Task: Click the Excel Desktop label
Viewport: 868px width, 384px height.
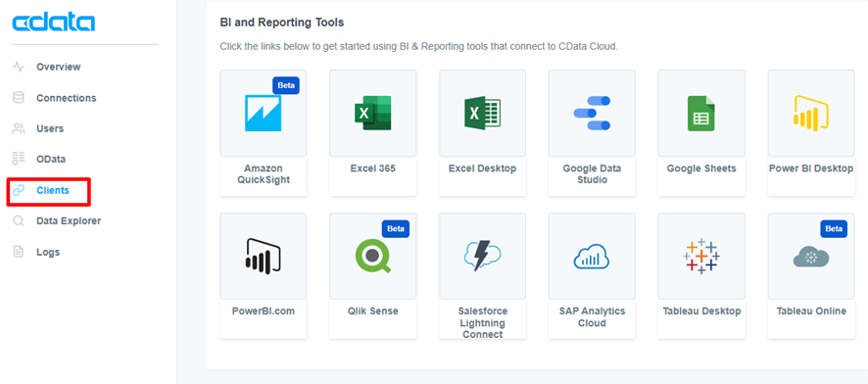Action: point(483,168)
